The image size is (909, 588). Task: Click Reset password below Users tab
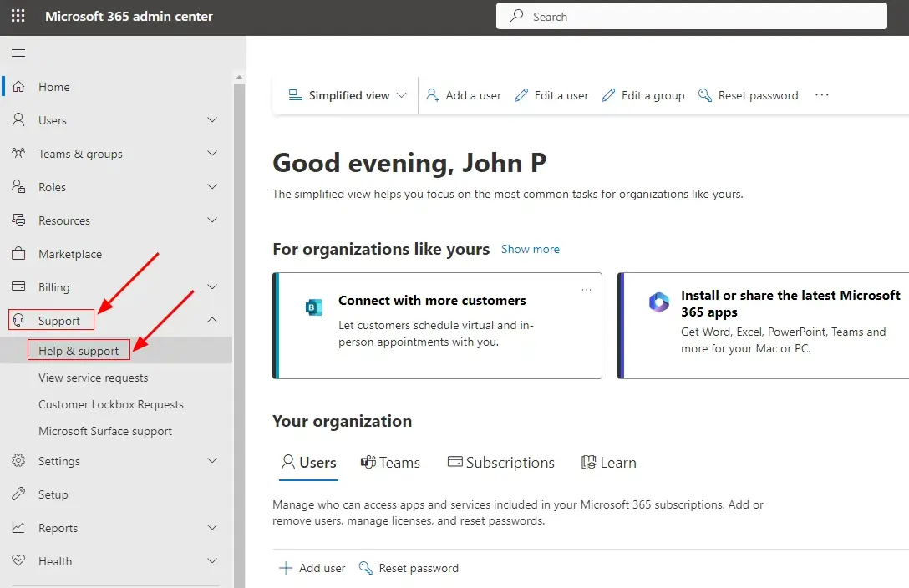coord(409,568)
